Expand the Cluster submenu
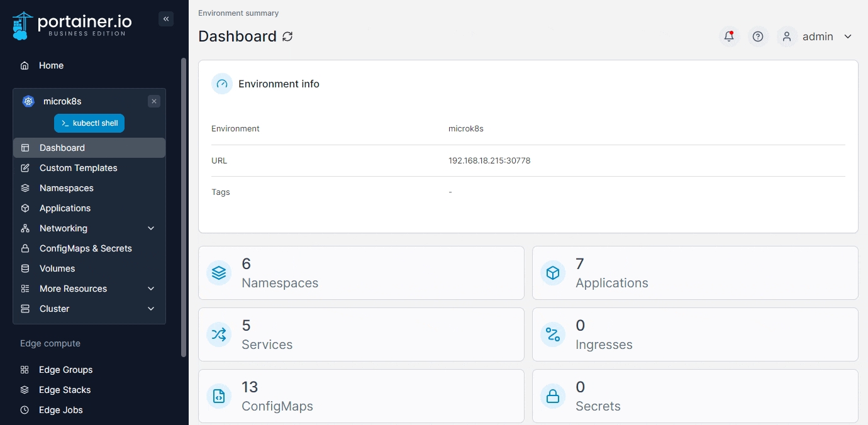 pos(151,309)
